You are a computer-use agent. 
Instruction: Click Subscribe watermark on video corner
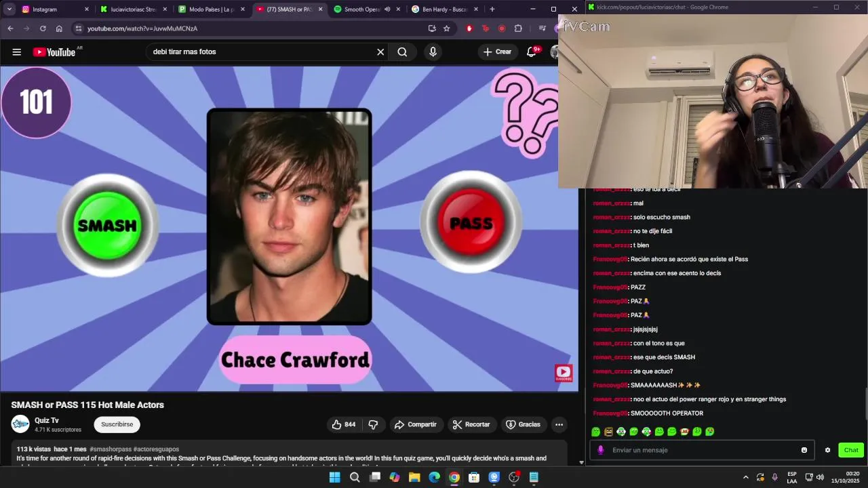(x=564, y=373)
